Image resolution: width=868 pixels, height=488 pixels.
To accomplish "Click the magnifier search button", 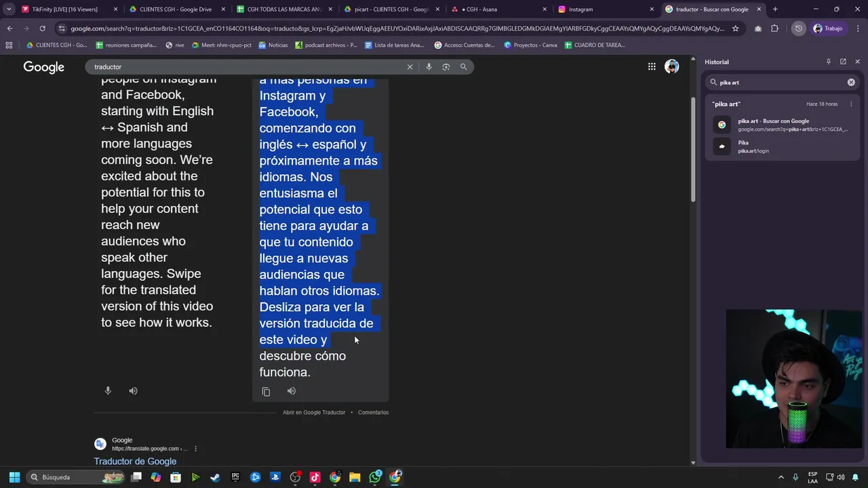I will (x=464, y=67).
